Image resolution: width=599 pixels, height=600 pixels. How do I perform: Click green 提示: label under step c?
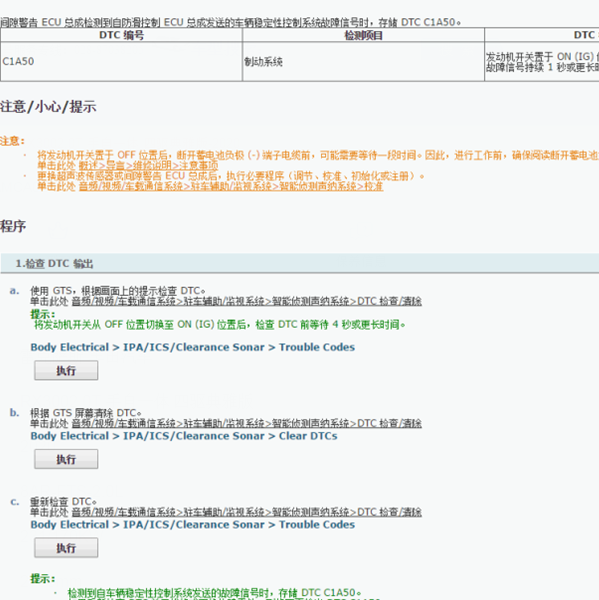43,579
